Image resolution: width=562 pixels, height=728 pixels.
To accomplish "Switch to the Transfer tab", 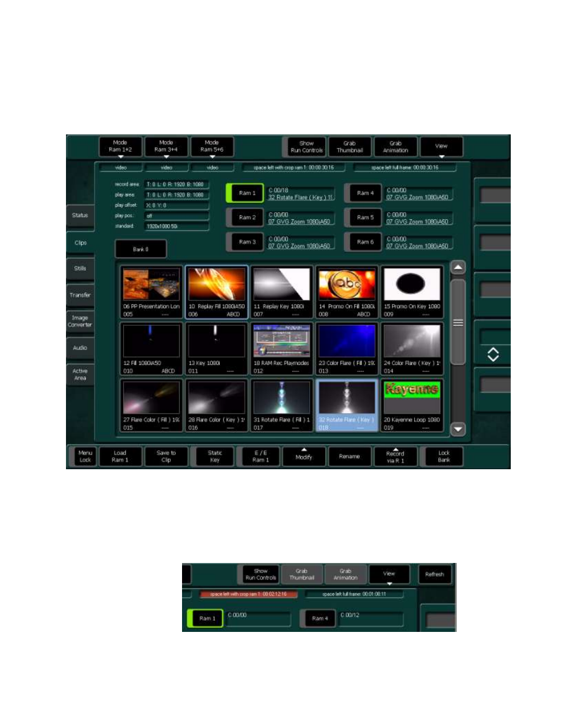I will click(80, 295).
